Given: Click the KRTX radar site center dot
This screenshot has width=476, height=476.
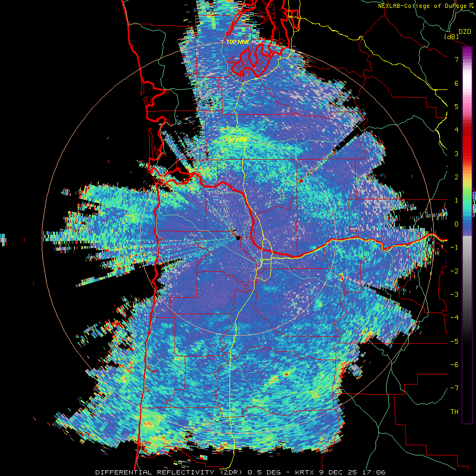Looking at the screenshot, I should click(239, 238).
